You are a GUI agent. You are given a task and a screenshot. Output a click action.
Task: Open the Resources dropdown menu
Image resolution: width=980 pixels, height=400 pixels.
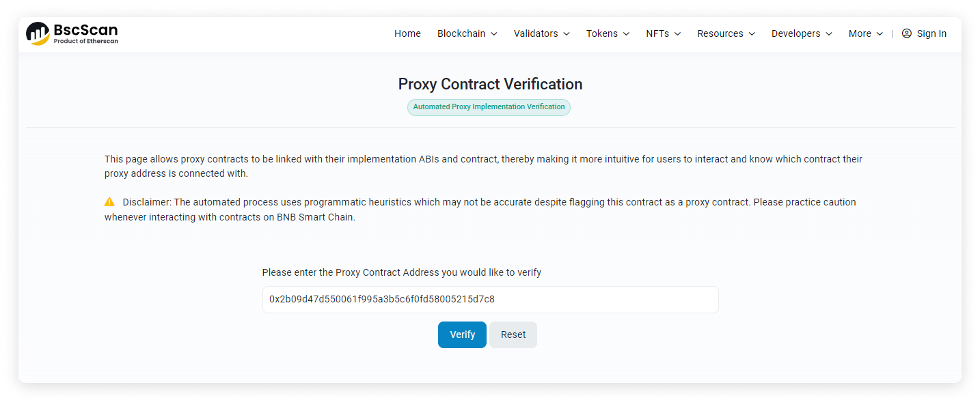pyautogui.click(x=726, y=33)
